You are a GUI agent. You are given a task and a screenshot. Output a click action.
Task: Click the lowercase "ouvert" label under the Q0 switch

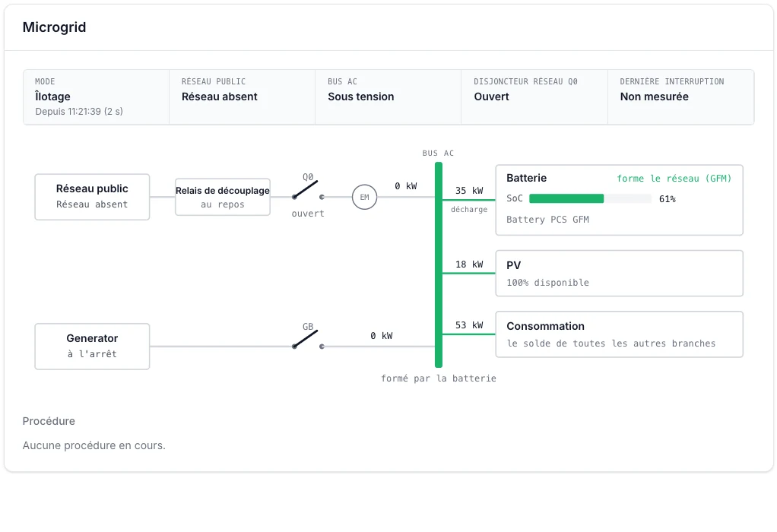coord(308,214)
